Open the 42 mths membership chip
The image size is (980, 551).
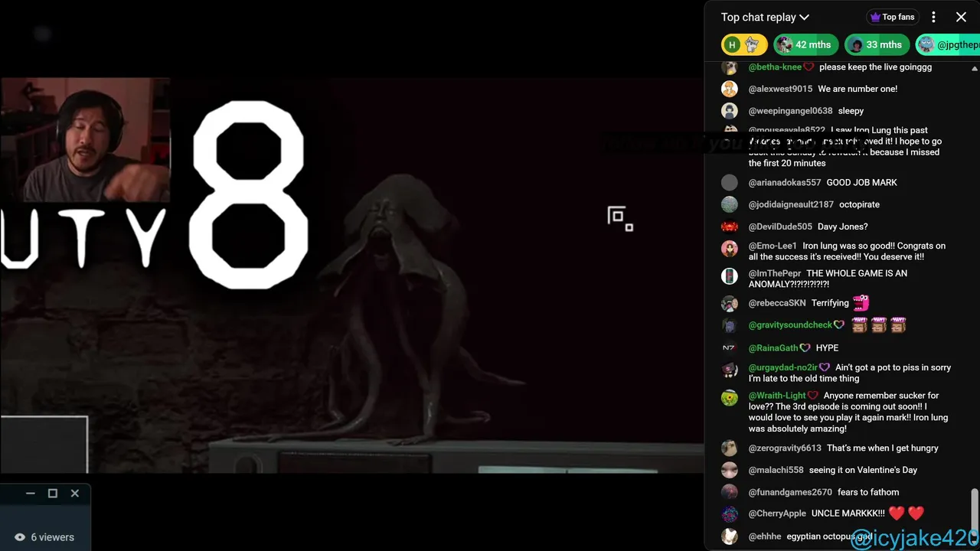[805, 44]
